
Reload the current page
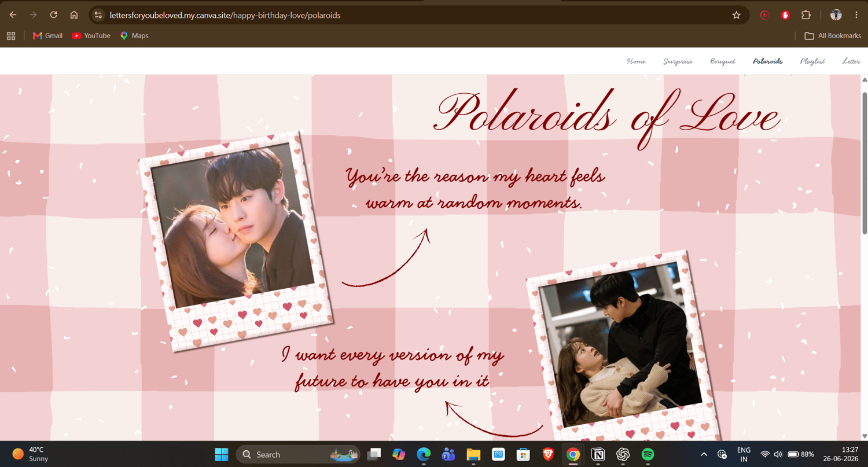pyautogui.click(x=54, y=15)
